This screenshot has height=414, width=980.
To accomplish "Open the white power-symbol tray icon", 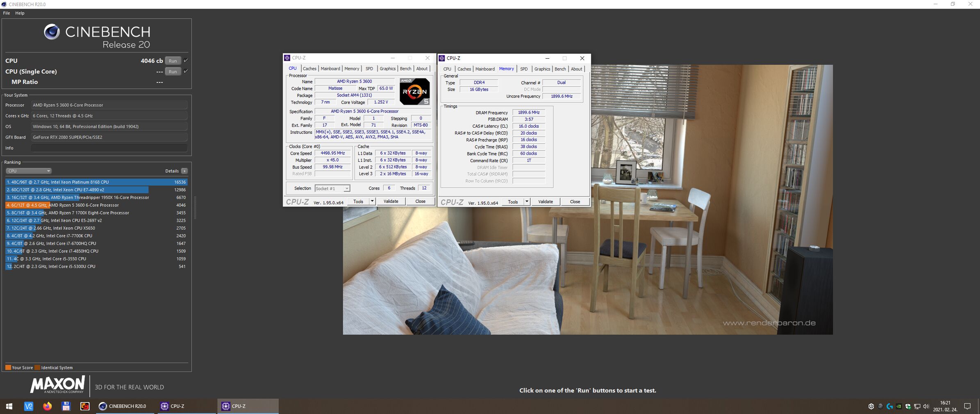I will coord(871,406).
